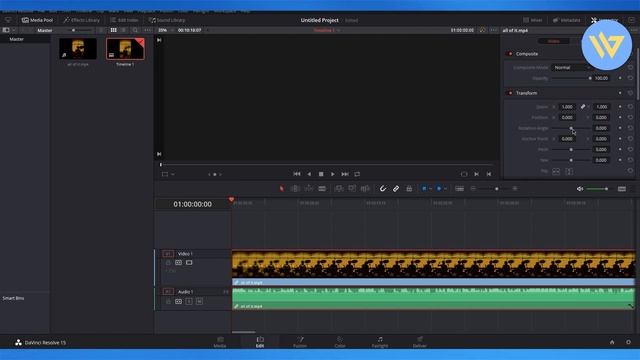Jump to first frame in viewer
Screen dimensions: 640x360
297,174
